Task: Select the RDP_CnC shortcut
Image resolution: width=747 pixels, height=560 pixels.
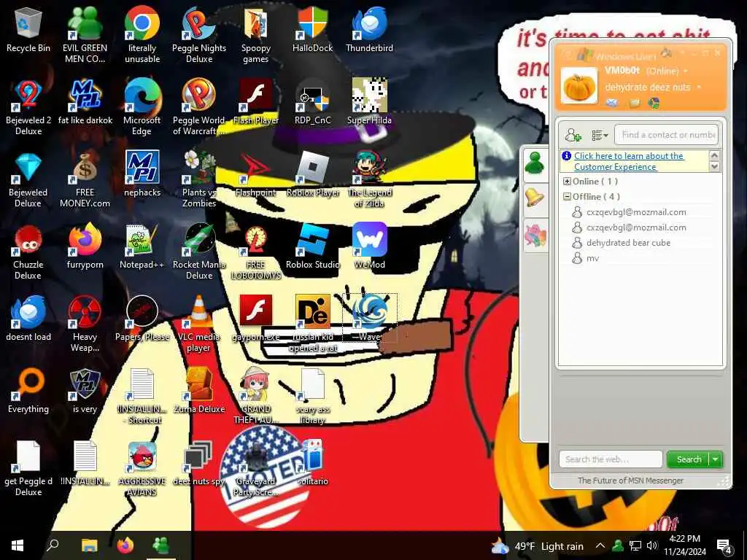Action: pyautogui.click(x=312, y=102)
